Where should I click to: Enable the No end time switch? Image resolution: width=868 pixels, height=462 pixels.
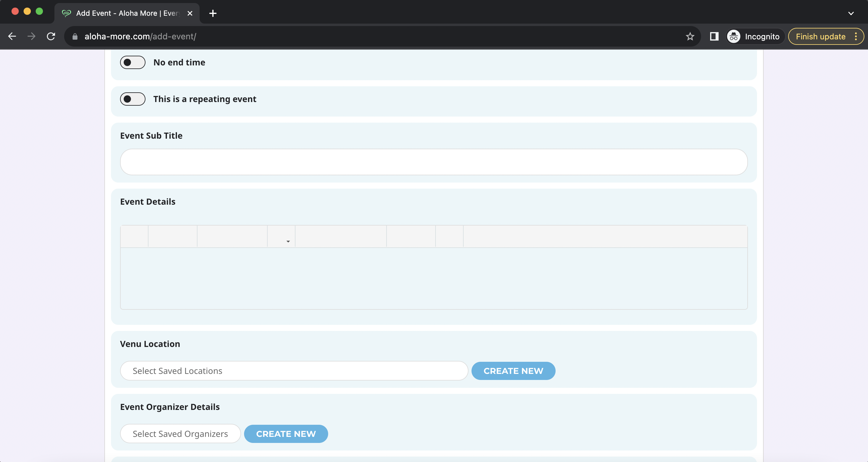click(x=133, y=62)
